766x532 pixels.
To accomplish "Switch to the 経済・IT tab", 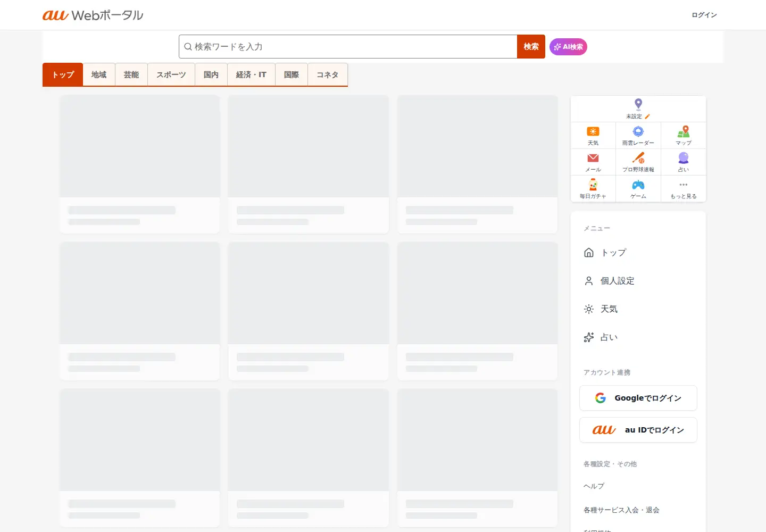I will click(x=251, y=74).
